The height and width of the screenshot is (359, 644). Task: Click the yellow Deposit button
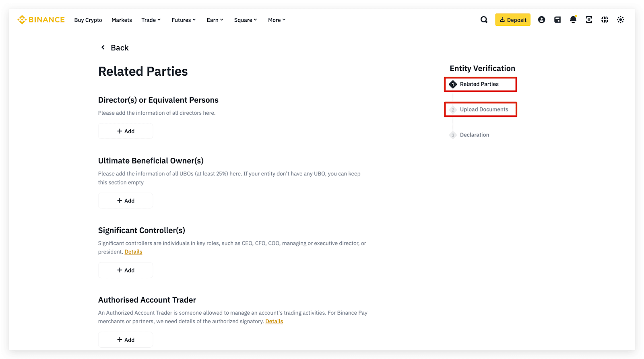pyautogui.click(x=512, y=20)
